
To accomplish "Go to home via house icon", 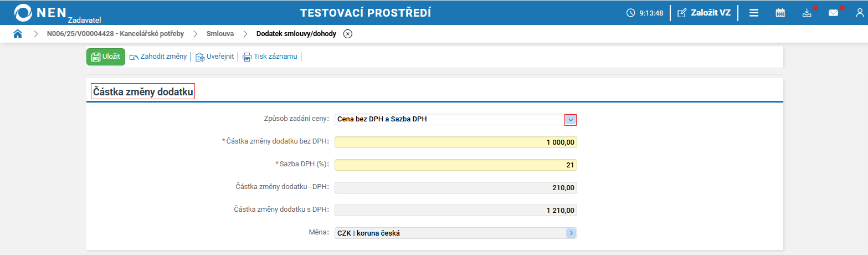I will (x=18, y=34).
